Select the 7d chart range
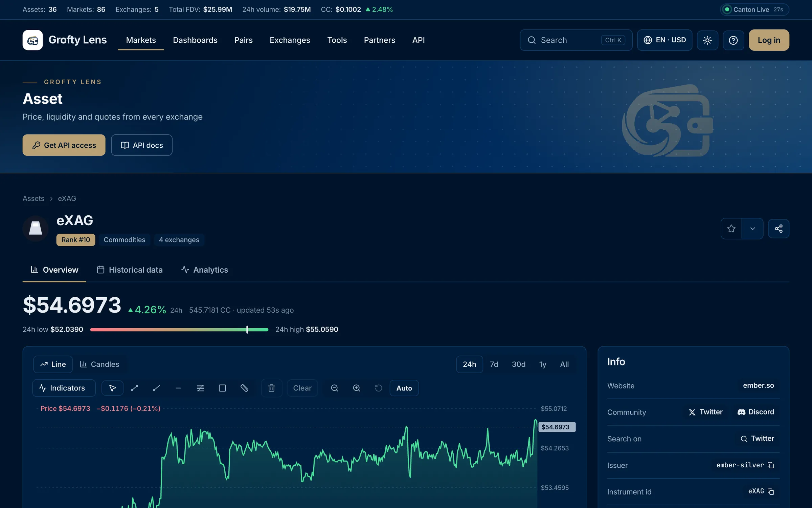 494,364
